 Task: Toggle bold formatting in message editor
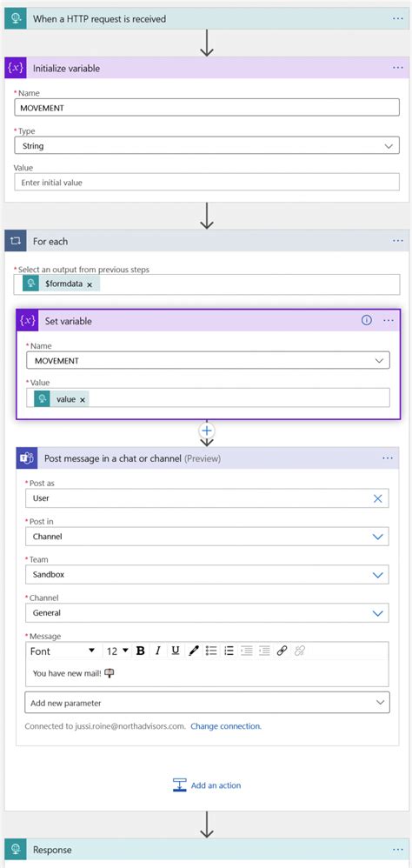pos(141,651)
